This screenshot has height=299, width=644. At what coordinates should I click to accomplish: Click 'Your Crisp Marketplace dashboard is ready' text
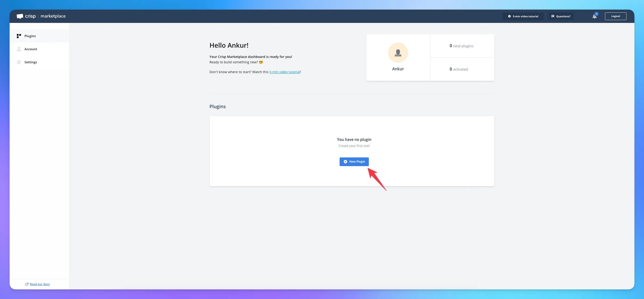tap(251, 57)
